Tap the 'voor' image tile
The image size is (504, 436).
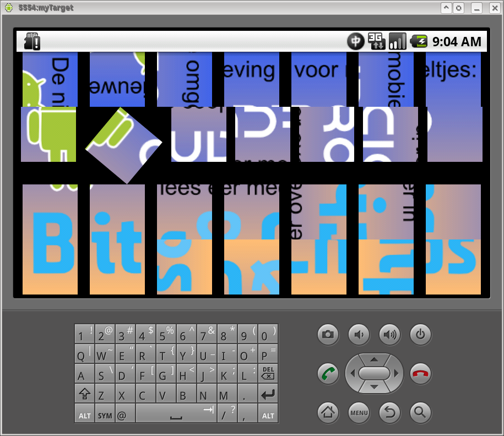click(x=319, y=79)
